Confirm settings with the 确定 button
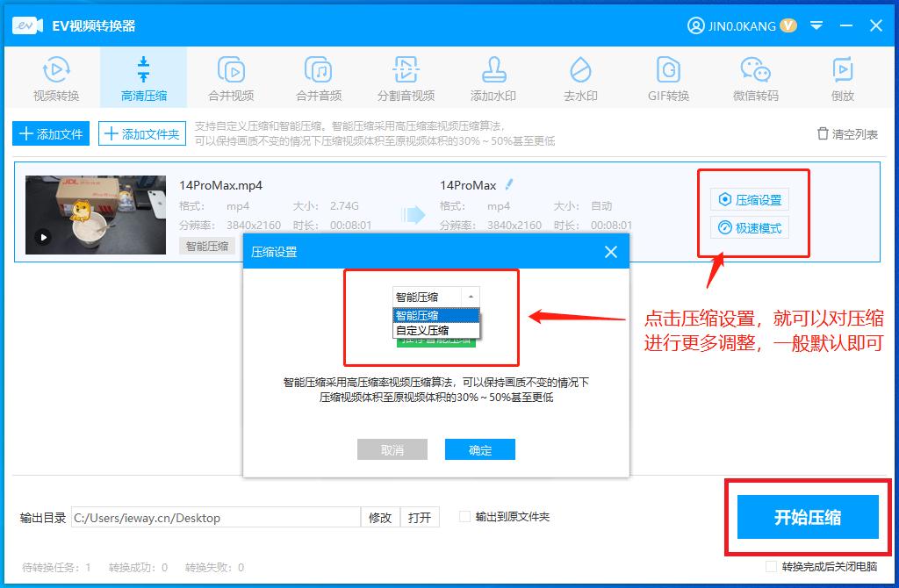Screen dimensions: 899x588 (x=479, y=448)
